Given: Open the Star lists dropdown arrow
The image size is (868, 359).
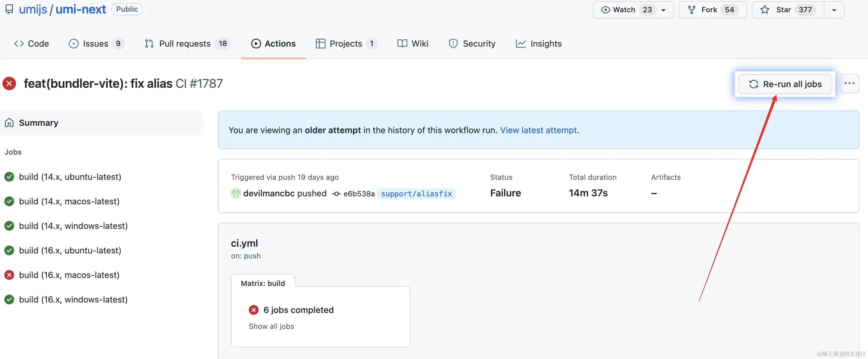Looking at the screenshot, I should [834, 10].
